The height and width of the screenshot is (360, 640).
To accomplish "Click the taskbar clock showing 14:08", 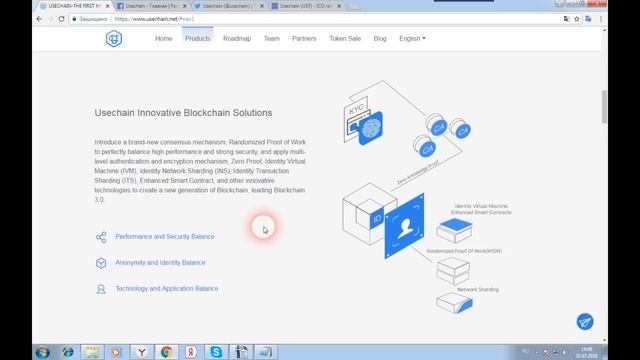I will 587,353.
